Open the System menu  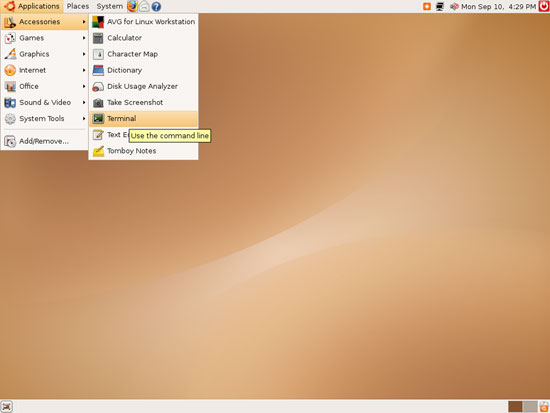click(109, 6)
